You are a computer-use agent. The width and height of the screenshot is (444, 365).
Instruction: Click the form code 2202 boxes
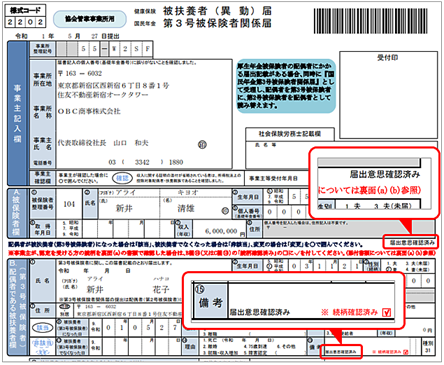(25, 22)
